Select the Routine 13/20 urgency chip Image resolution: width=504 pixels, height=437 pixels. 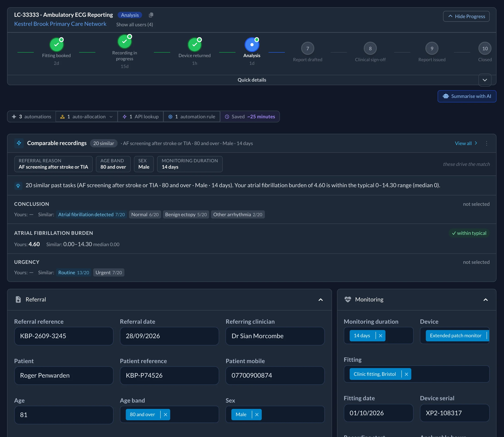point(74,273)
